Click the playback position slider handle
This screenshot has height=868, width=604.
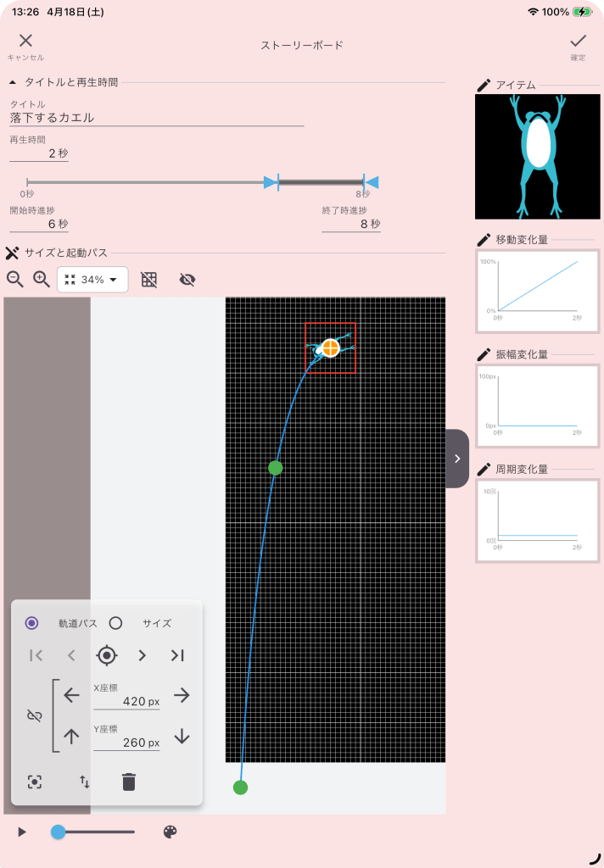pyautogui.click(x=58, y=832)
